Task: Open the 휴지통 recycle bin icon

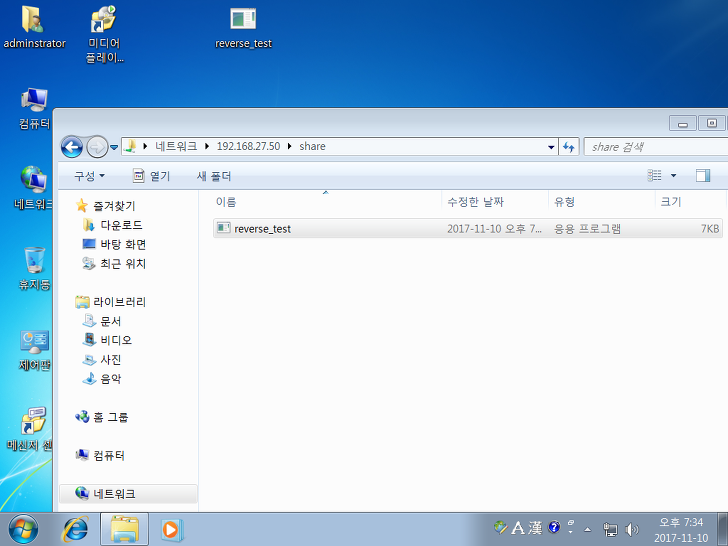Action: coord(34,268)
